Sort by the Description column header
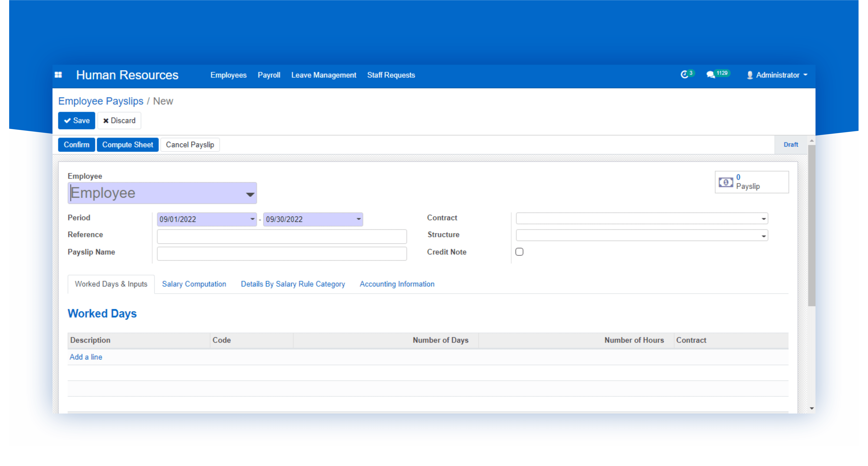 139,340
